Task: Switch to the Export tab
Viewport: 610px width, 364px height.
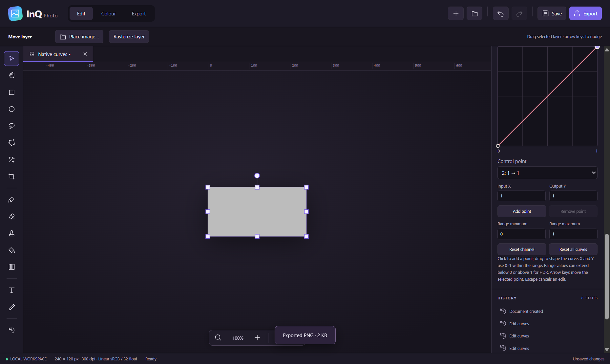Action: point(138,13)
